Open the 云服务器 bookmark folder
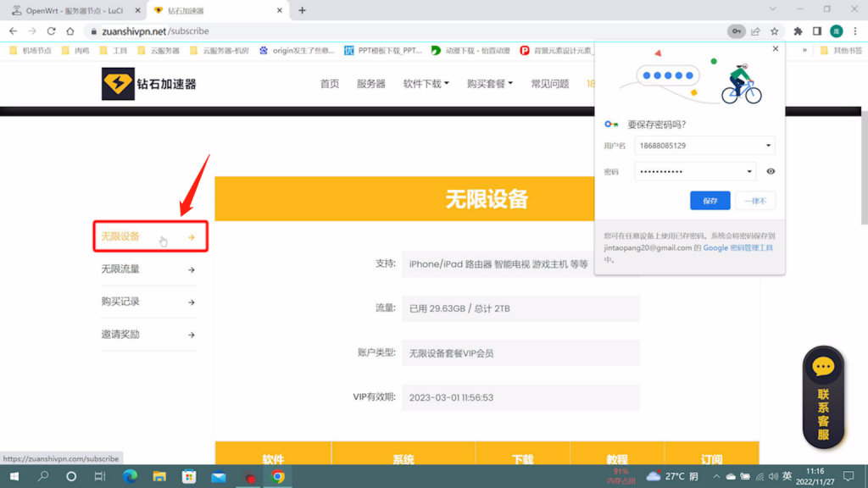 pyautogui.click(x=159, y=50)
